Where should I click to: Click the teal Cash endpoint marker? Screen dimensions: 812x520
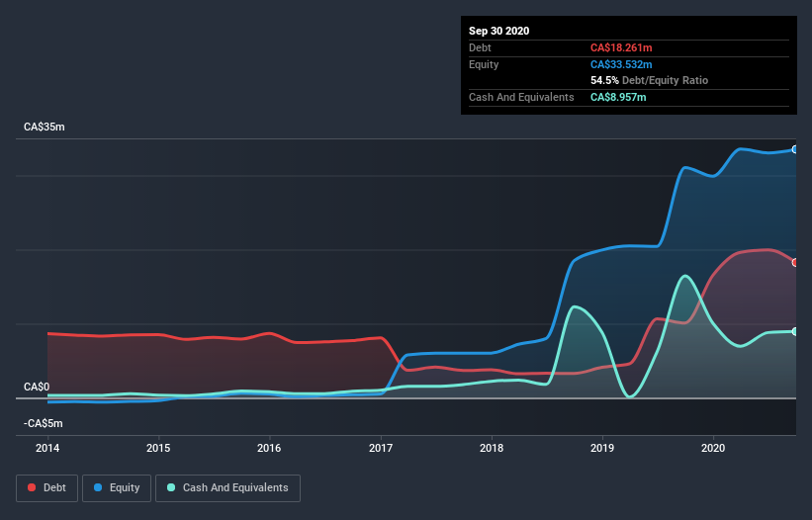[795, 331]
